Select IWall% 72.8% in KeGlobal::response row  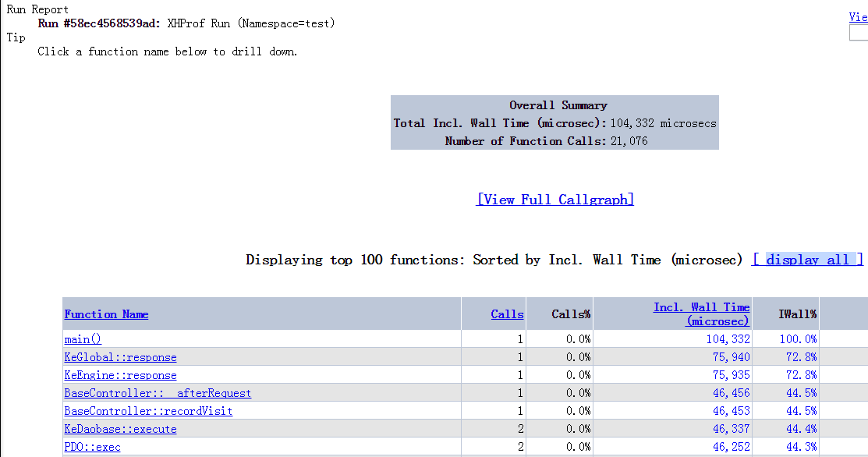[x=802, y=357]
